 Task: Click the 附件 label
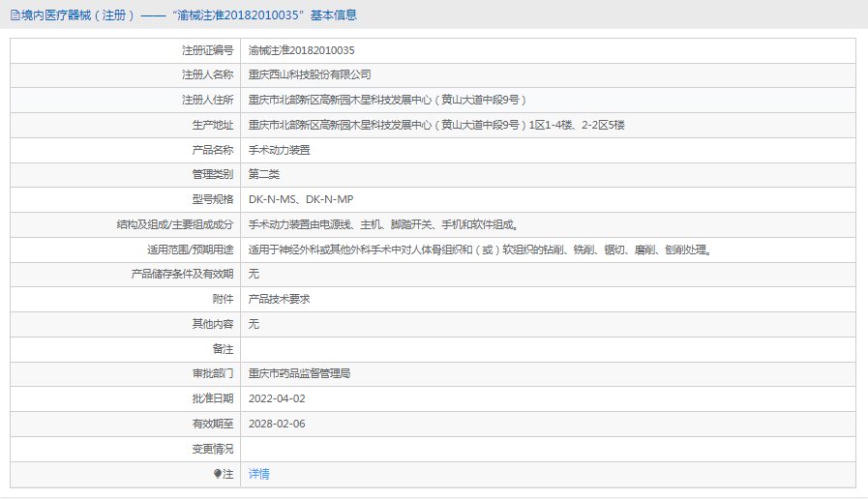224,299
